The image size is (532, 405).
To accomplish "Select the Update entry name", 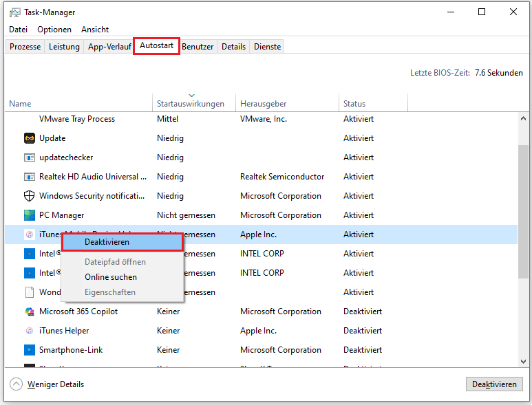I will pos(52,138).
